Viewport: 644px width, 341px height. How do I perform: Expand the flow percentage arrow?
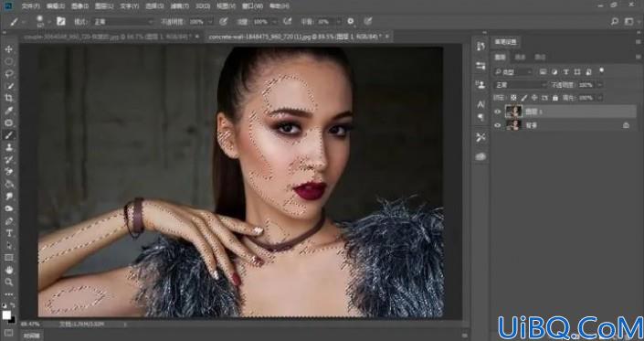click(275, 21)
